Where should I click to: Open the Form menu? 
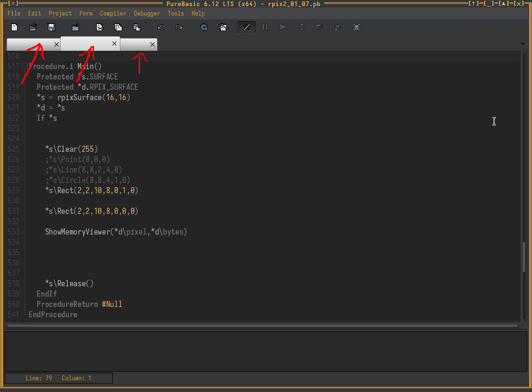coord(86,14)
